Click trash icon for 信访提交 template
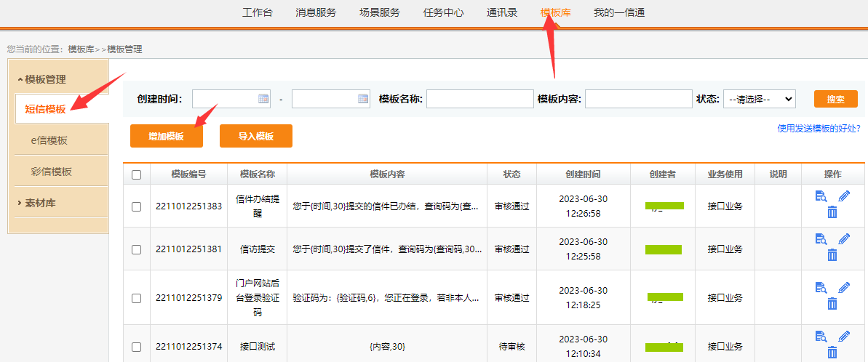 click(832, 255)
